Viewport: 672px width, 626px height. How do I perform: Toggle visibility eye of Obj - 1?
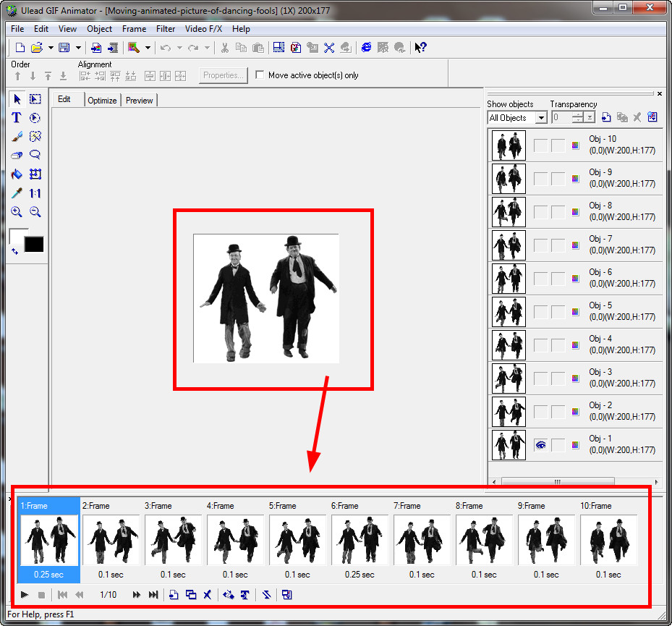(x=541, y=445)
